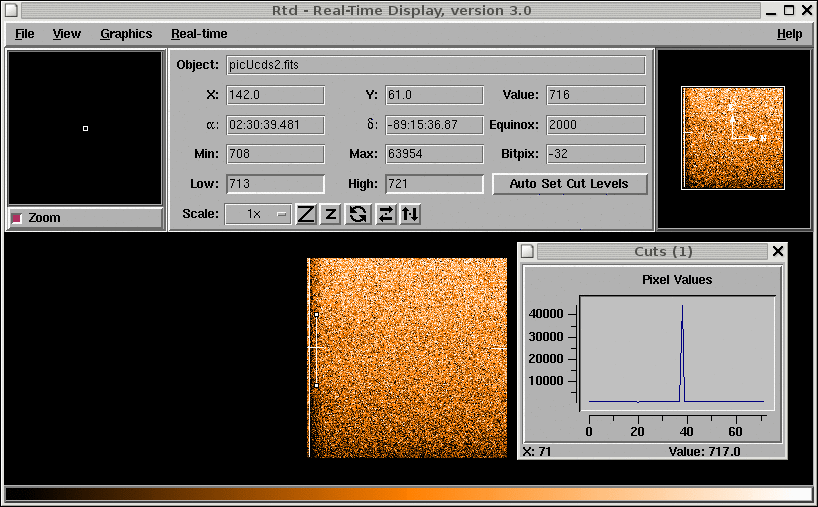Screen dimensions: 818x507
Task: Open the Graphics menu
Action: coord(126,34)
